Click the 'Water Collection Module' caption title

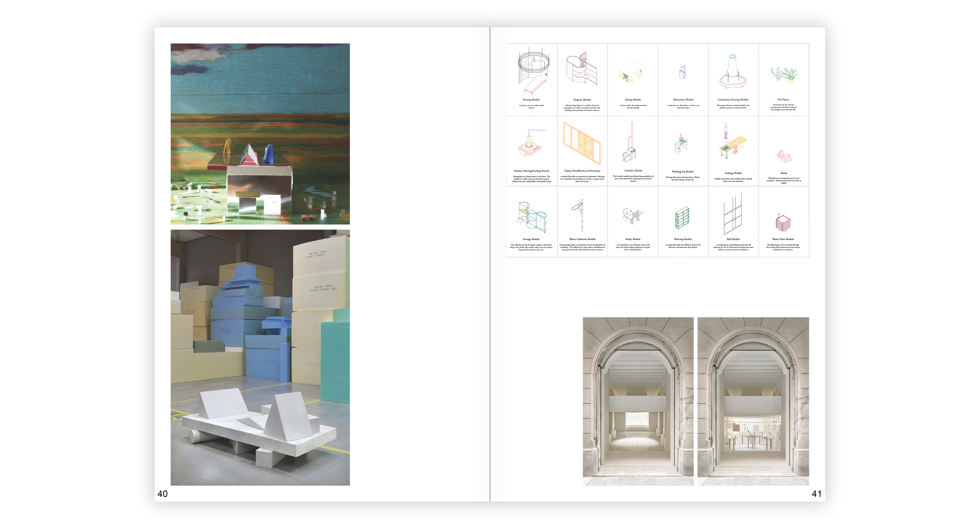[x=582, y=239]
